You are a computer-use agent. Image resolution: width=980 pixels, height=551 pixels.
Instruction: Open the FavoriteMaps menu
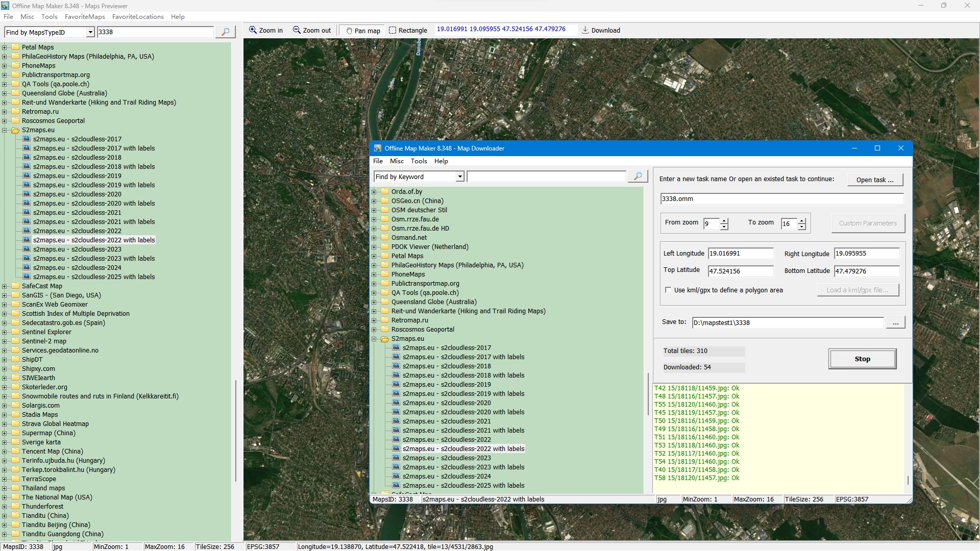tap(85, 17)
